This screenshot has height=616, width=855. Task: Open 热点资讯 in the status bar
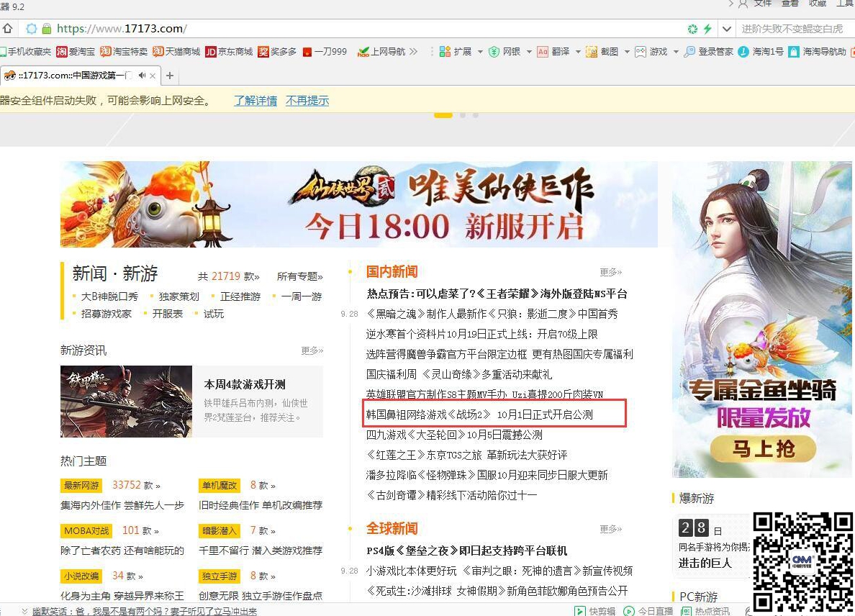pyautogui.click(x=705, y=611)
